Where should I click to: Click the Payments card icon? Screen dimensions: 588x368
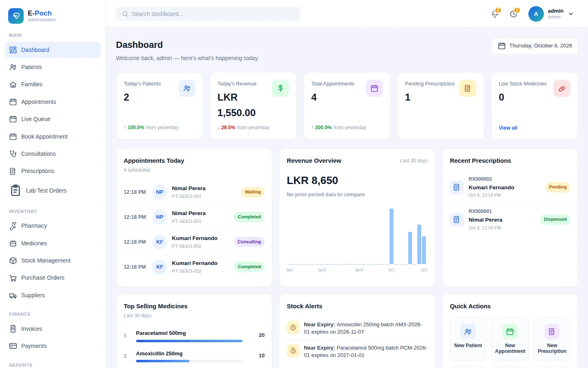[x=13, y=346]
